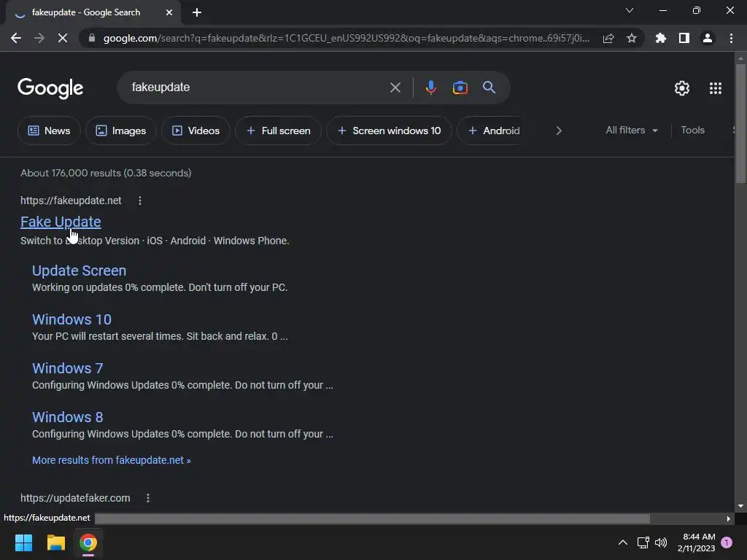
Task: Click the Chrome taskbar icon
Action: pos(88,542)
